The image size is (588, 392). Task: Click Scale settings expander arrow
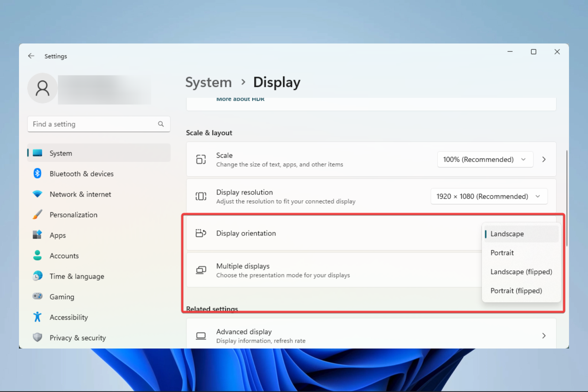[544, 159]
